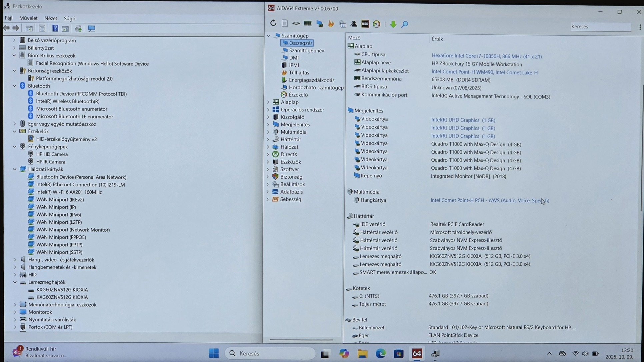Expand the Sebesség tree node
Image resolution: width=644 pixels, height=362 pixels.
[268, 199]
